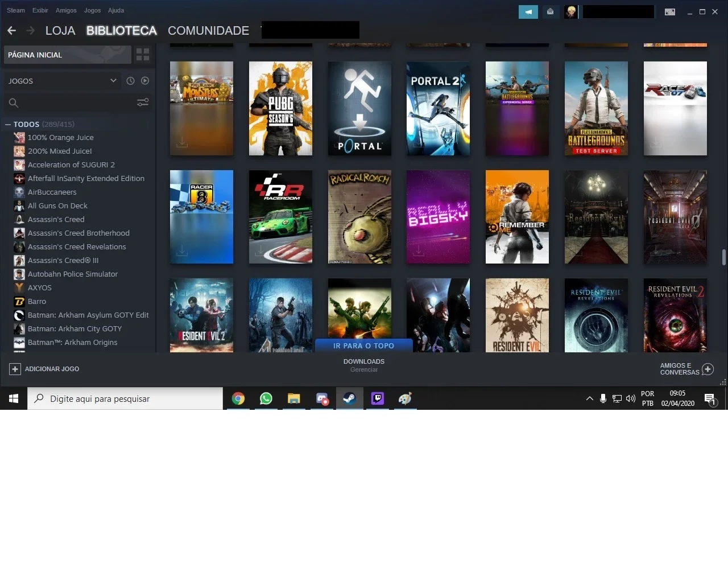Open the volume speaker tray icon
This screenshot has height=584, width=728.
point(631,398)
